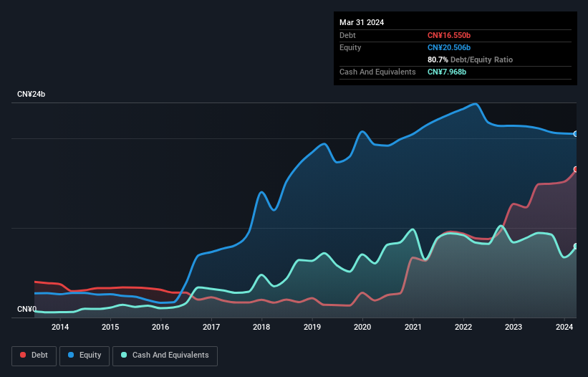Click the Debt value CN¥16.550b

(449, 35)
